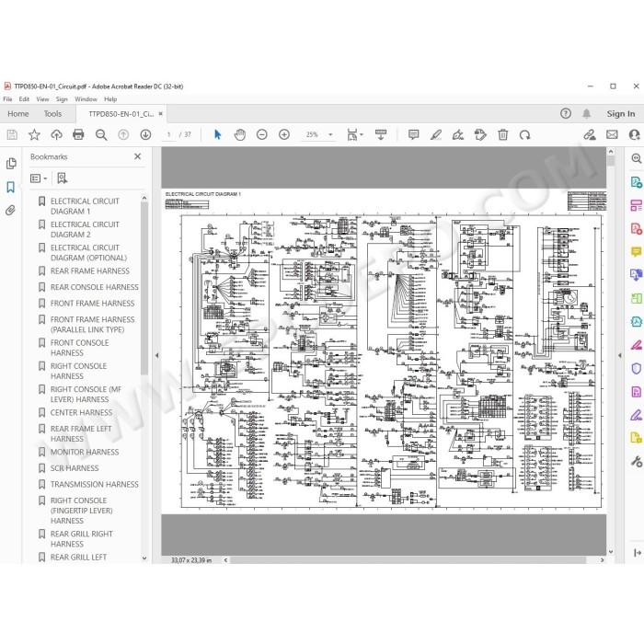
Task: Click the Sign In button
Action: point(621,114)
